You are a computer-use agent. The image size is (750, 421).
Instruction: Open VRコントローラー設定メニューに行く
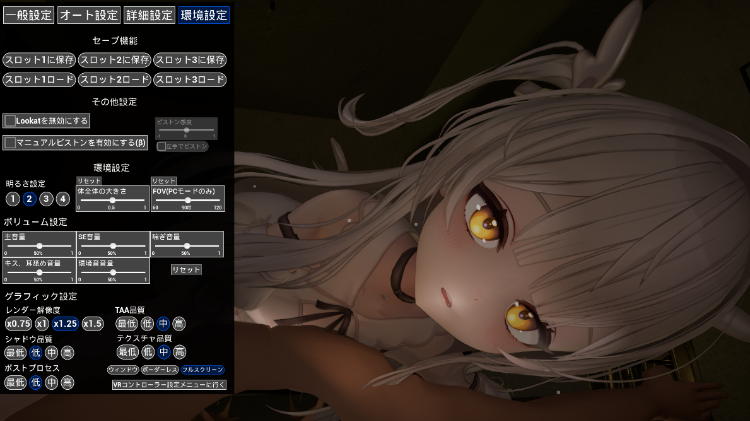point(169,385)
